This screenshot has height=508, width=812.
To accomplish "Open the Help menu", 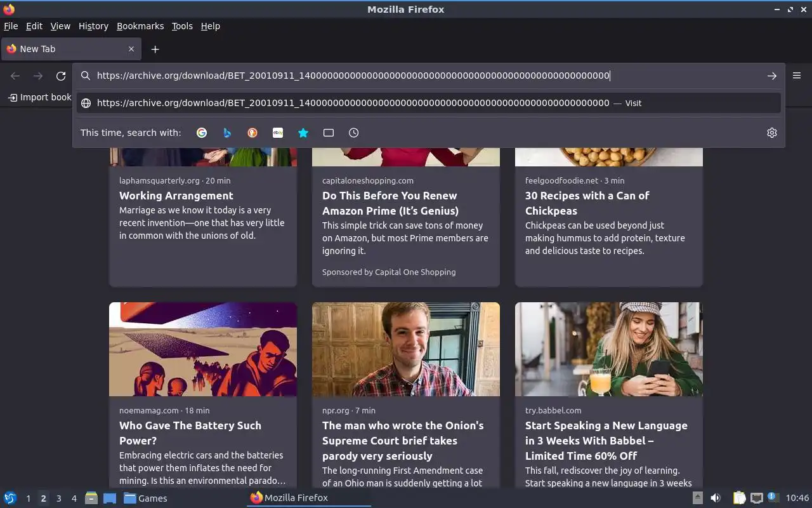I will tap(211, 26).
